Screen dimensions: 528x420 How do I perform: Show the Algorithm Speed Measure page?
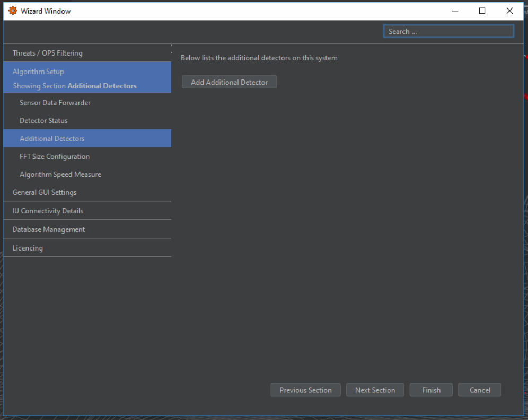(x=60, y=175)
